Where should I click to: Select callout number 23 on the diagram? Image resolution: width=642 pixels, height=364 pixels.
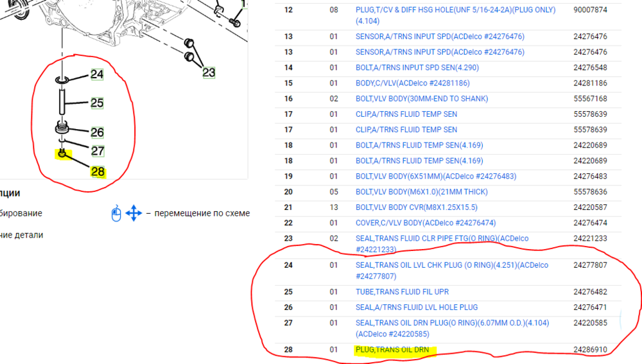pyautogui.click(x=209, y=73)
